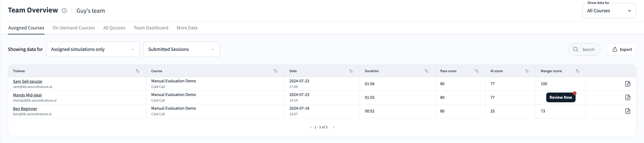
Task: Sort table by AI score column
Action: click(527, 71)
